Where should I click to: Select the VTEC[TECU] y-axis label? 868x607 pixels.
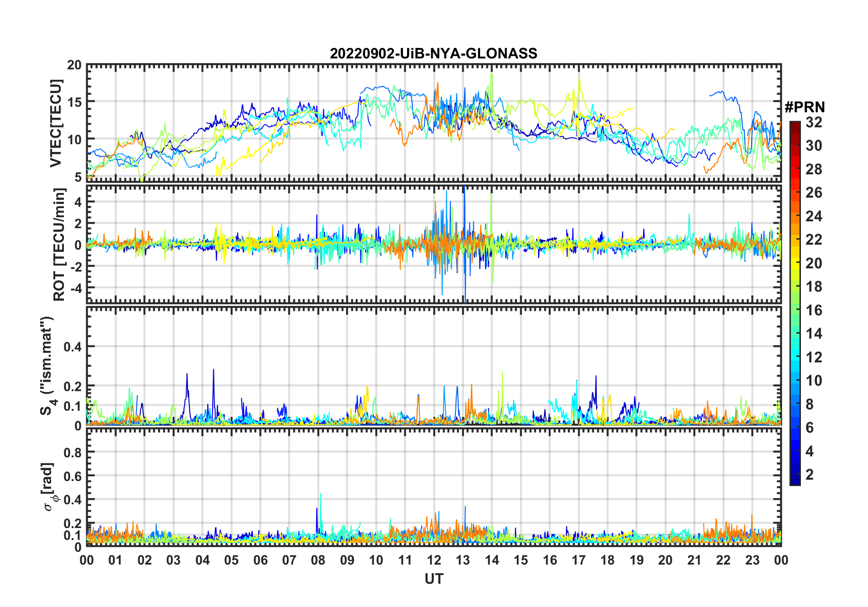(x=56, y=123)
